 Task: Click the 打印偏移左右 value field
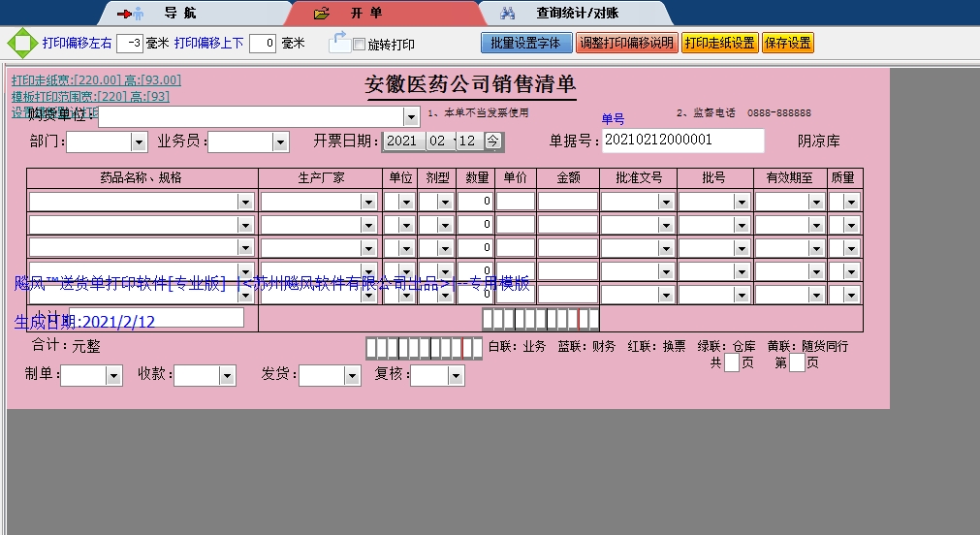click(x=130, y=44)
